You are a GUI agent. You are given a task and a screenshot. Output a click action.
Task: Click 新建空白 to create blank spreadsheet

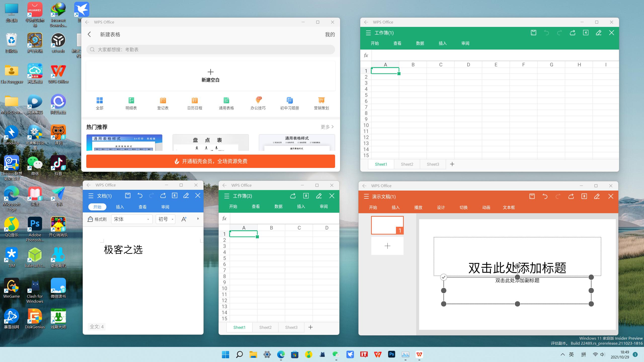pyautogui.click(x=210, y=75)
